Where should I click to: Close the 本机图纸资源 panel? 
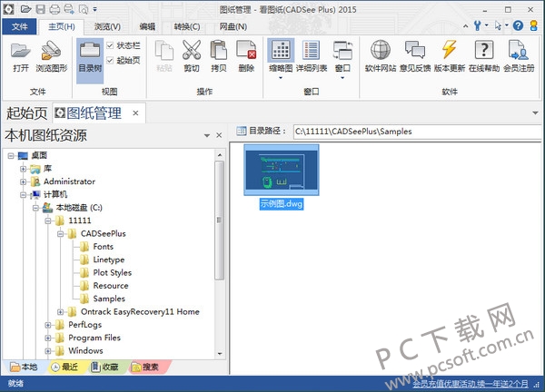(x=219, y=135)
